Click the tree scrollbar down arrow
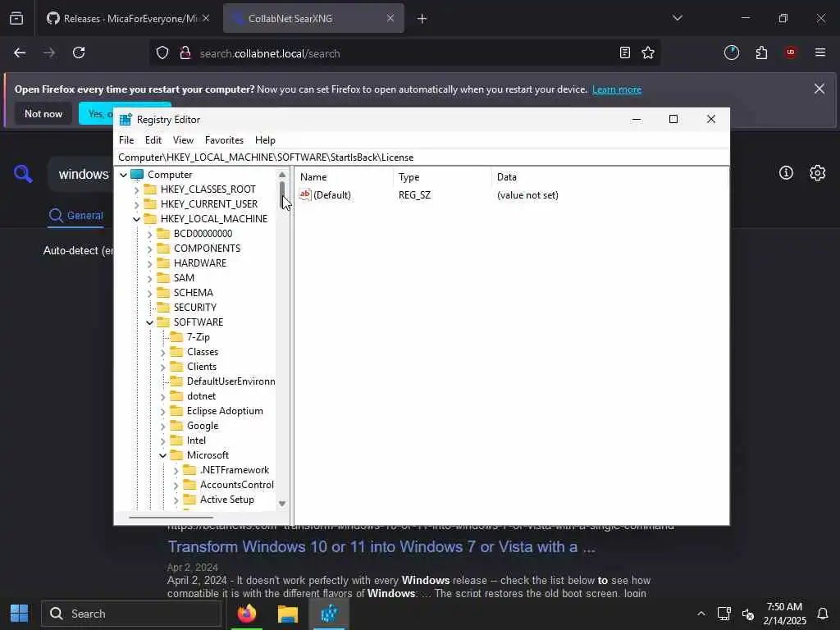 (x=282, y=504)
